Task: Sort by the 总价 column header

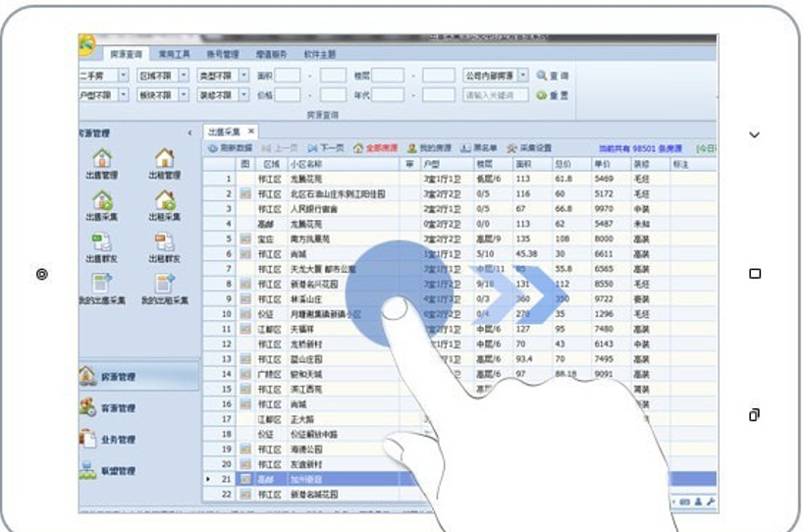Action: pos(572,164)
